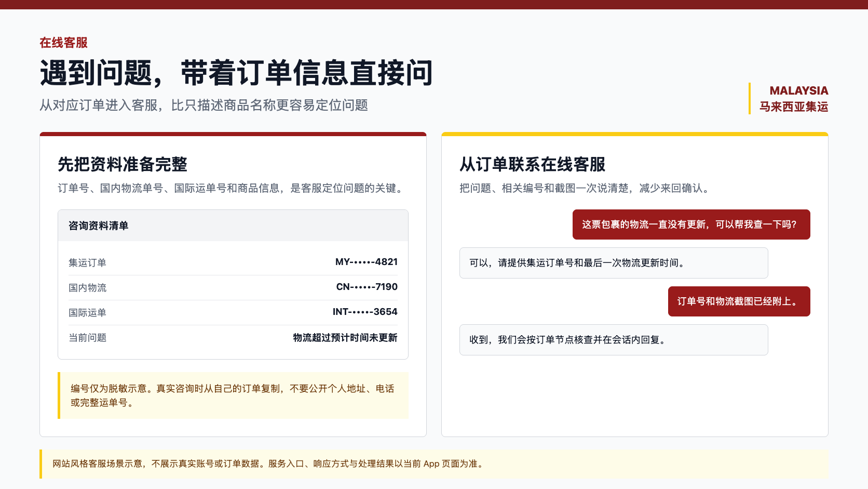This screenshot has height=489, width=868.
Task: Select the heading 遇到问题，带着订单信息直接问
Action: (x=236, y=72)
